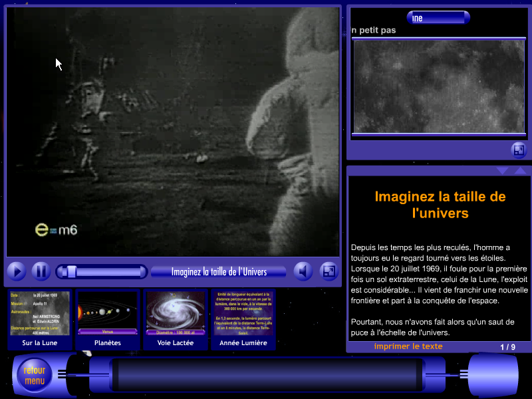Image resolution: width=532 pixels, height=399 pixels.
Task: Click the moon landing video frame
Action: pyautogui.click(x=173, y=132)
